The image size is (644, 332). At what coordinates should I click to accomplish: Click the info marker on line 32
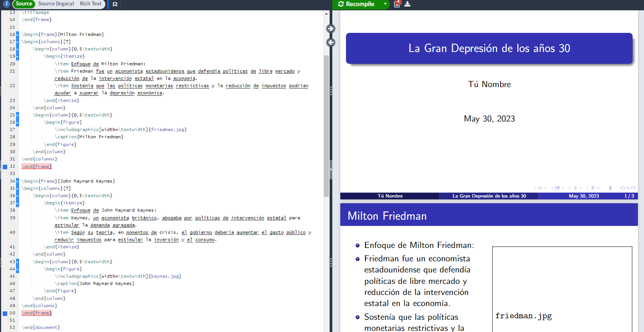[5, 167]
